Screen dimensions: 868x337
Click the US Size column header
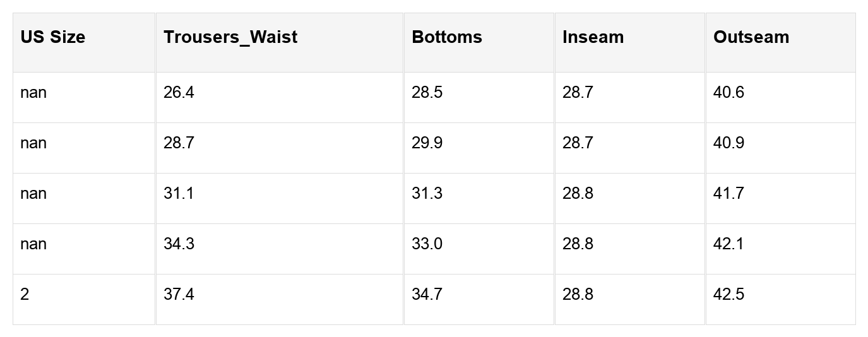53,37
